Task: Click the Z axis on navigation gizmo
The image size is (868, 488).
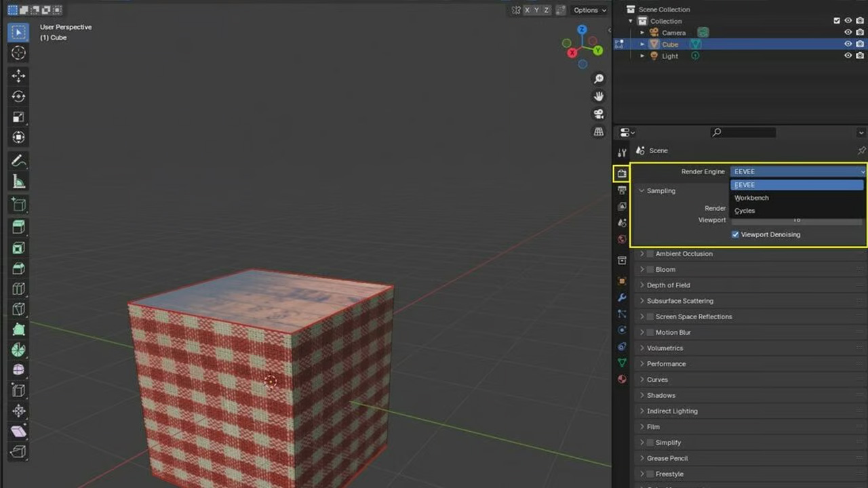Action: (x=582, y=30)
